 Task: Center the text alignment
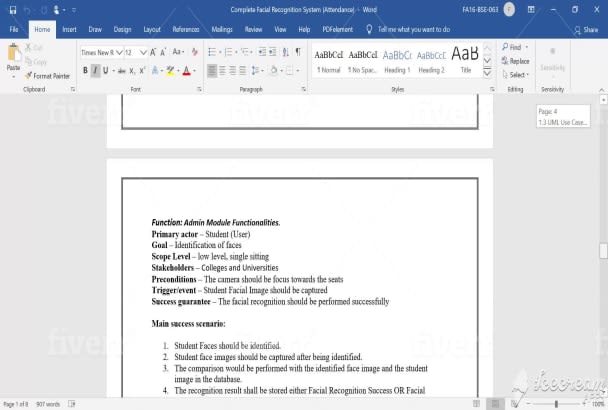(x=222, y=71)
